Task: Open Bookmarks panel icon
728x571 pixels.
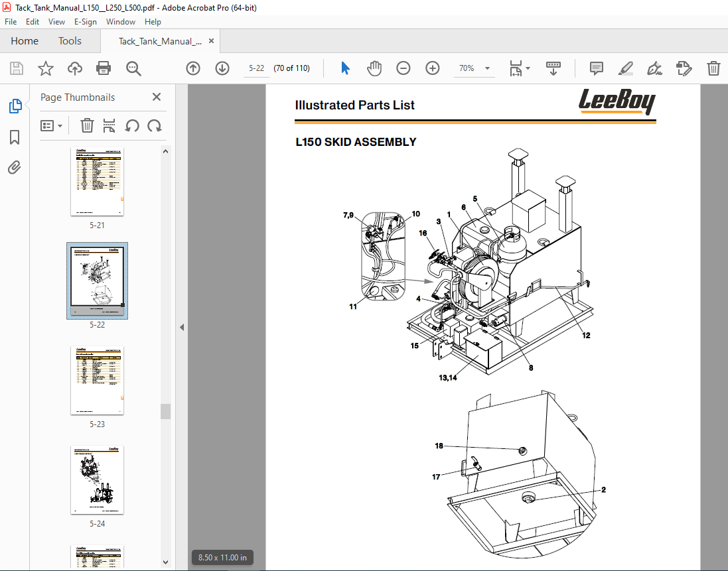Action: (x=15, y=137)
